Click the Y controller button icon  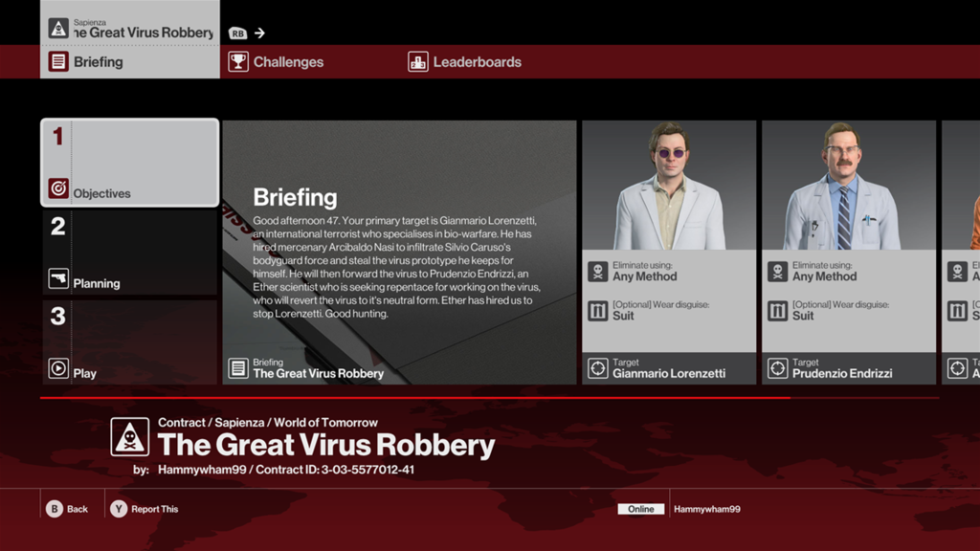(119, 509)
